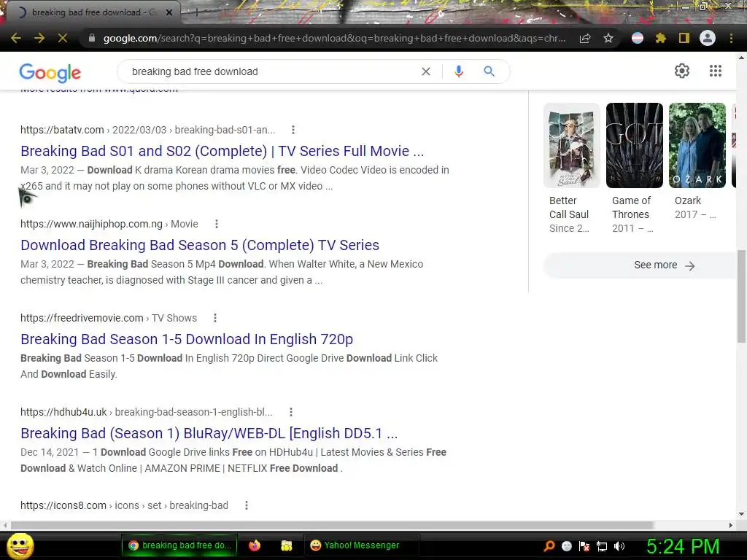The width and height of the screenshot is (747, 560).
Task: Open Breaking Bad Season 1-5 Download link
Action: 187,339
